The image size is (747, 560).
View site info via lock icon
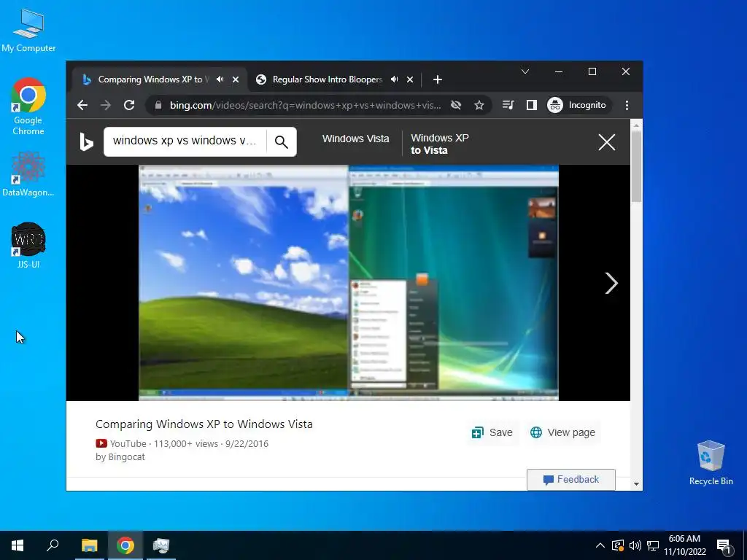pos(158,105)
